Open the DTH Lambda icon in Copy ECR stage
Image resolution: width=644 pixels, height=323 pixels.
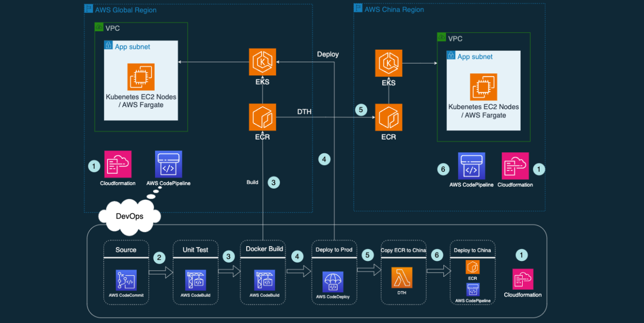click(403, 277)
